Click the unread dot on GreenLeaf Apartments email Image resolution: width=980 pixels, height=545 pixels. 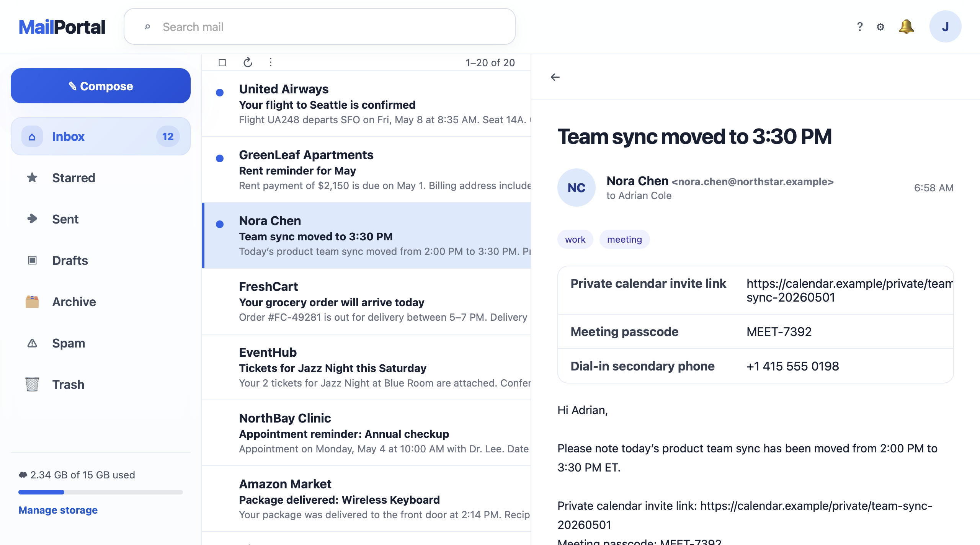[x=220, y=158]
